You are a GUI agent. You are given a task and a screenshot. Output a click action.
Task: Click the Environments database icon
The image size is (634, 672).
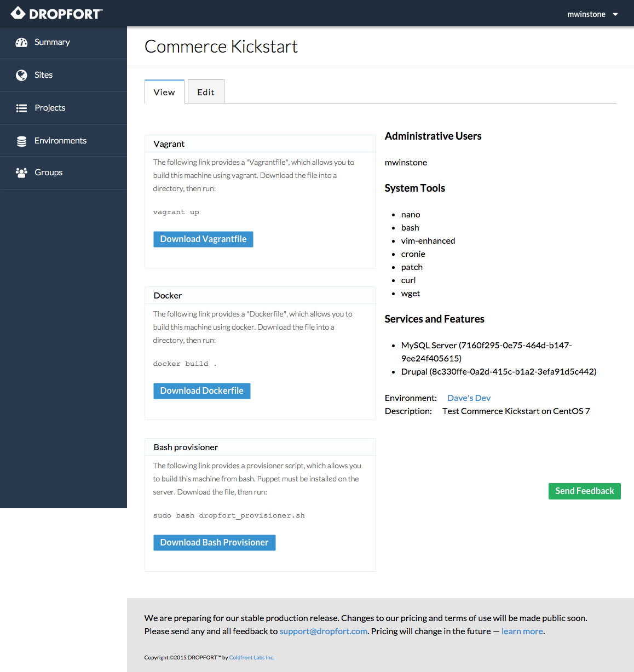click(21, 141)
